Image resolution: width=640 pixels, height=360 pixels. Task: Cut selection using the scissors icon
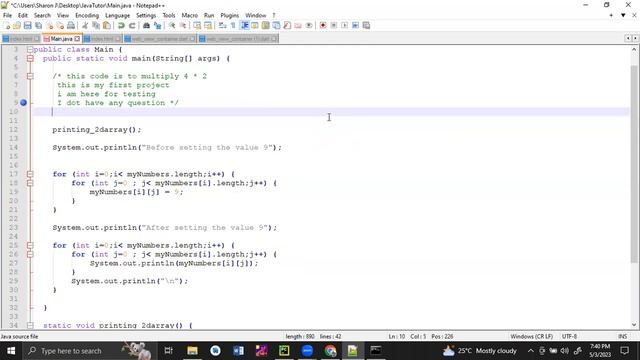pos(85,25)
